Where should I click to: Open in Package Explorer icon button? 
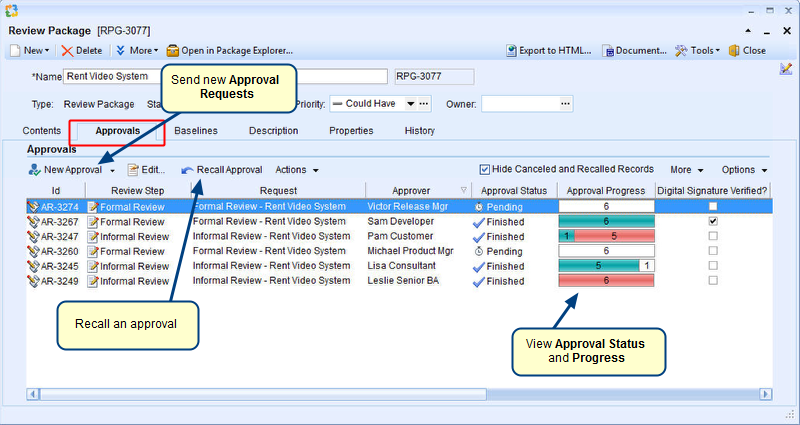(173, 50)
